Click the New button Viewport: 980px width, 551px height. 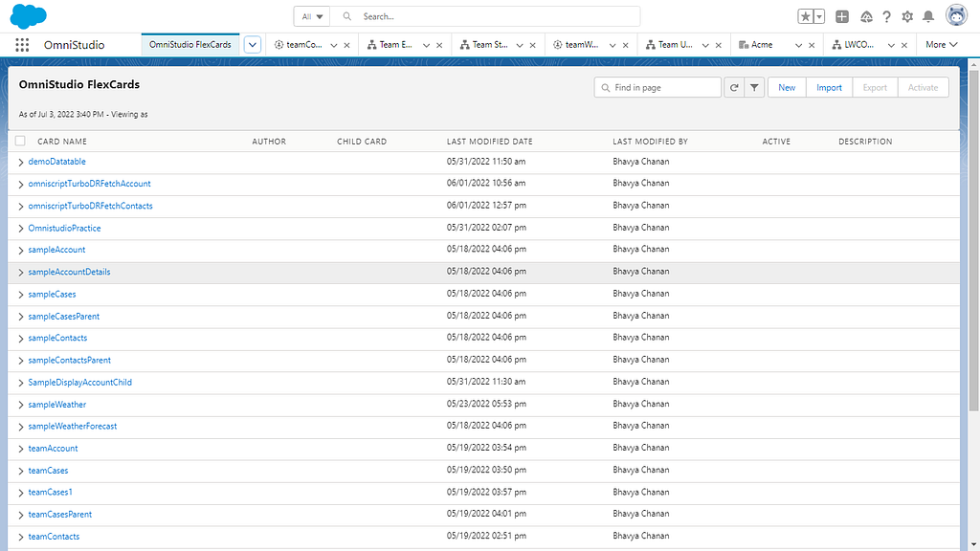(787, 87)
